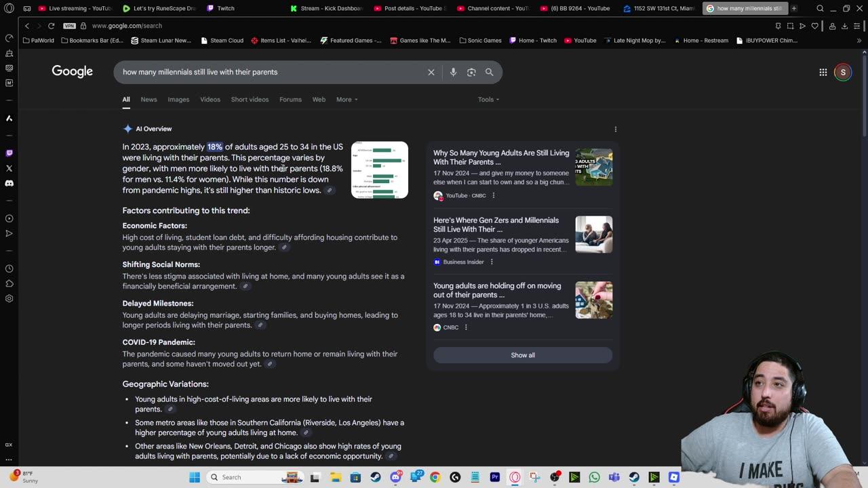Open 'Why So Many Young Adults' video link

pyautogui.click(x=501, y=157)
